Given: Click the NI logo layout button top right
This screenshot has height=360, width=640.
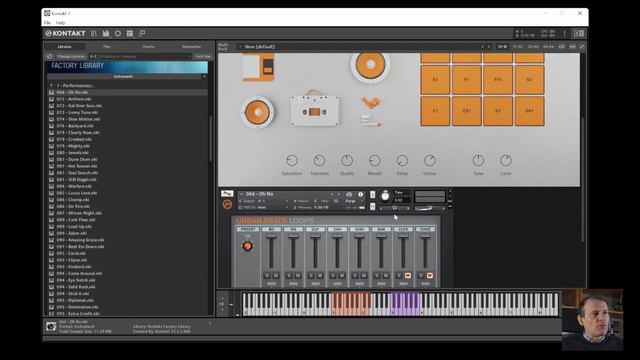Looking at the screenshot, I should (579, 33).
